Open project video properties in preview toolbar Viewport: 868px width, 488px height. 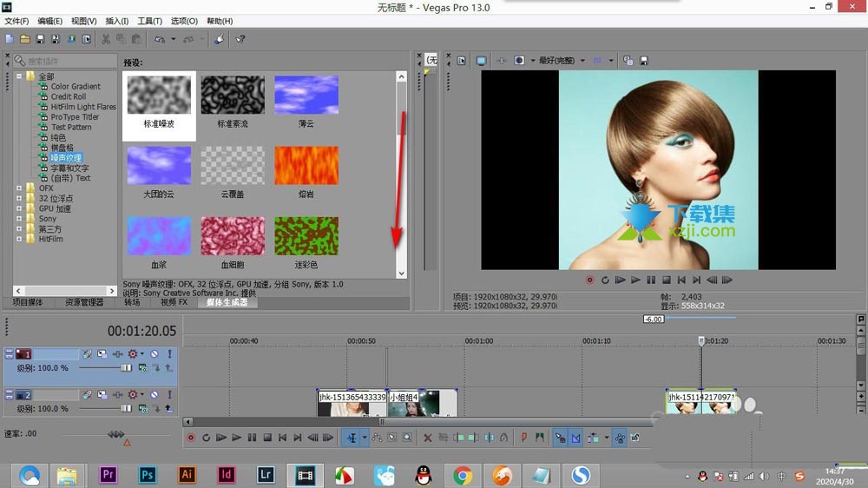(x=461, y=61)
